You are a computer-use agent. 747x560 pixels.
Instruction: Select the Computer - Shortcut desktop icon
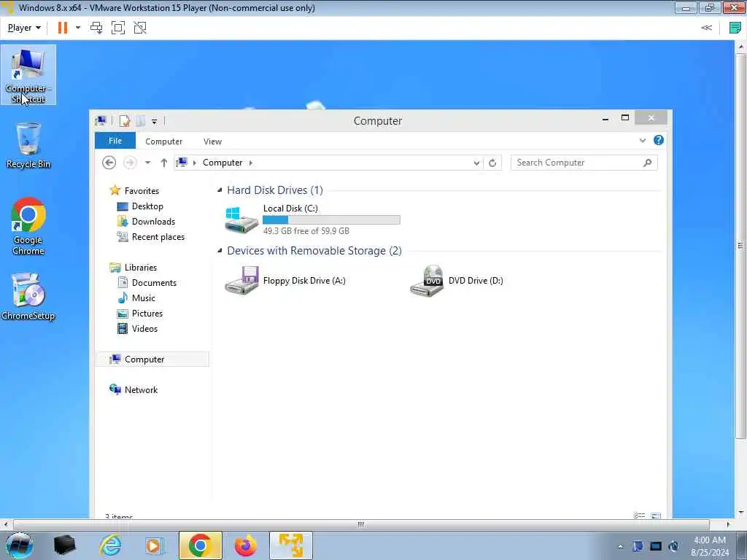click(28, 75)
